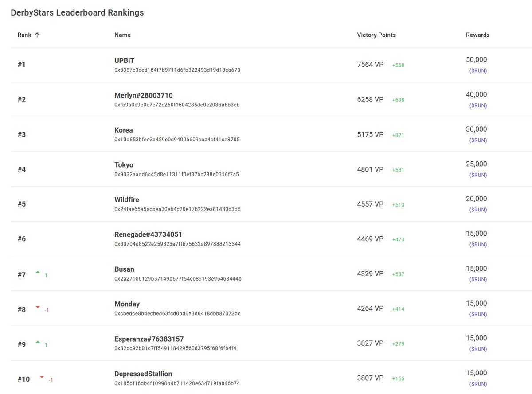This screenshot has height=394, width=532.
Task: Select player name Tokyo
Action: pyautogui.click(x=124, y=165)
